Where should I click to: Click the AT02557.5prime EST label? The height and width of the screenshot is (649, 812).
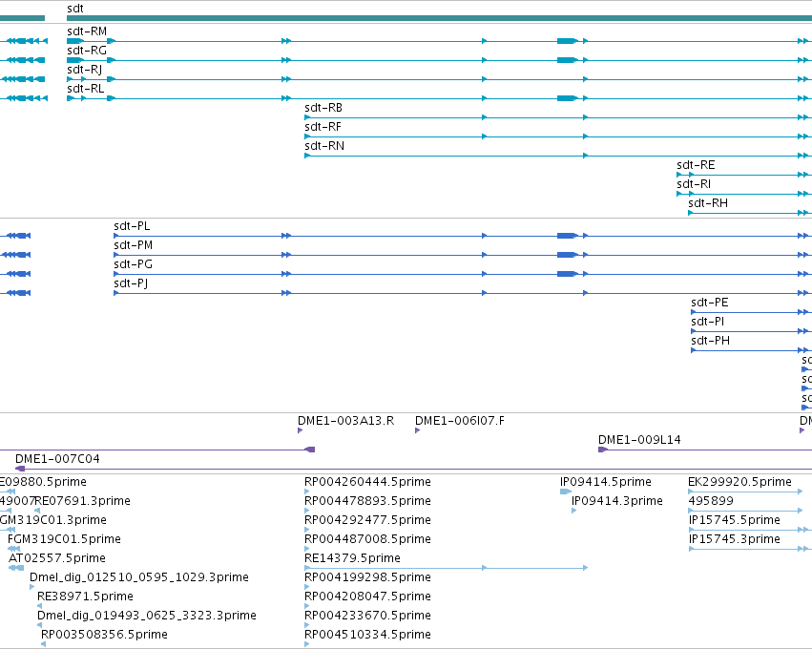tap(57, 558)
